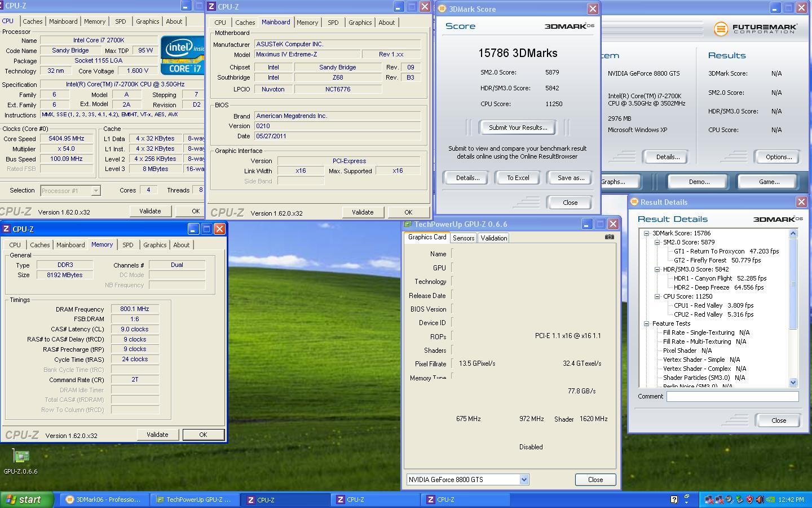Open the volume speaker tray icon
812x508 pixels.
click(x=760, y=500)
